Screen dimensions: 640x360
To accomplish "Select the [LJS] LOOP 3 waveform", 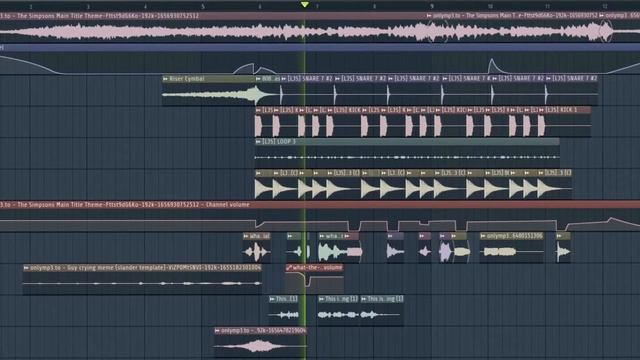I will tap(407, 157).
